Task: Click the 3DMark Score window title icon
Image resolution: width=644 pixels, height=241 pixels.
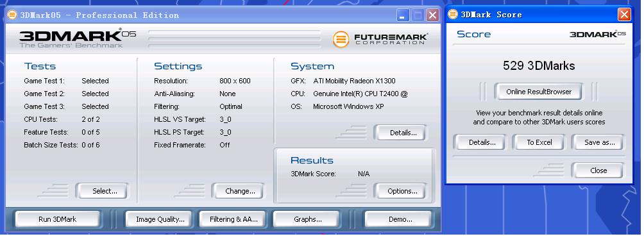Action: (x=453, y=14)
